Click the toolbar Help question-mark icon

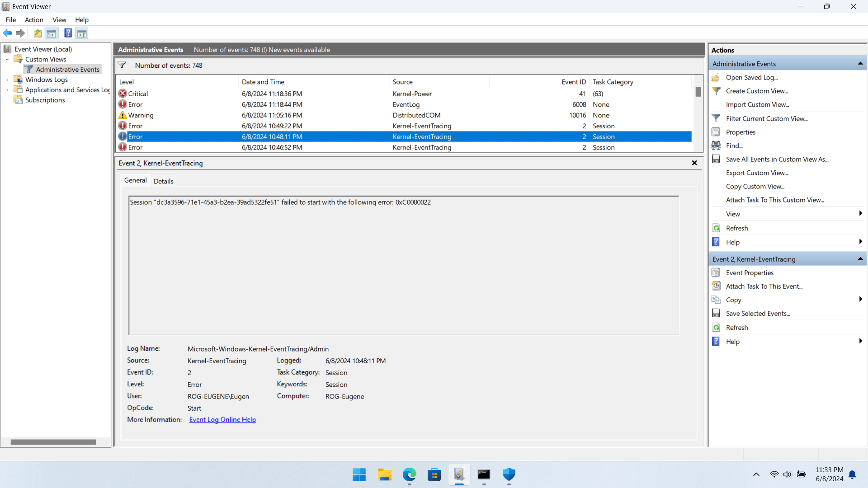pyautogui.click(x=68, y=33)
